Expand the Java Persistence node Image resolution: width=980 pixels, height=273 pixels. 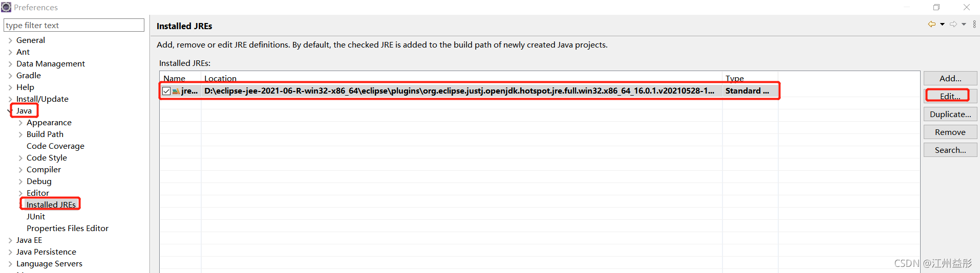click(x=10, y=252)
